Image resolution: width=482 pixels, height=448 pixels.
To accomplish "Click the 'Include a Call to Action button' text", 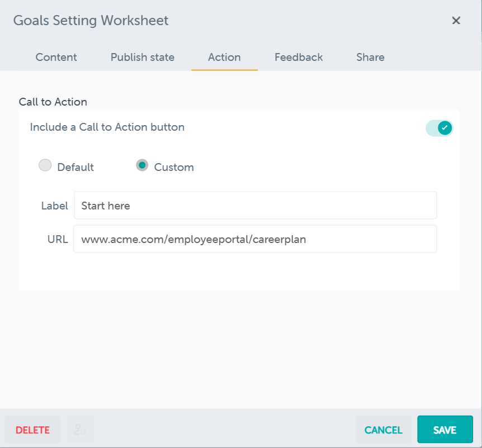I will tap(107, 127).
